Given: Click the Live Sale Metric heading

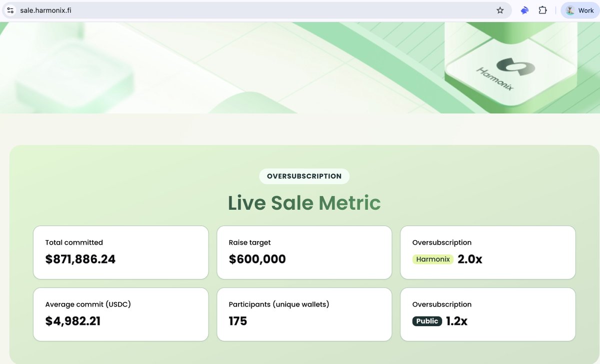Looking at the screenshot, I should [304, 203].
